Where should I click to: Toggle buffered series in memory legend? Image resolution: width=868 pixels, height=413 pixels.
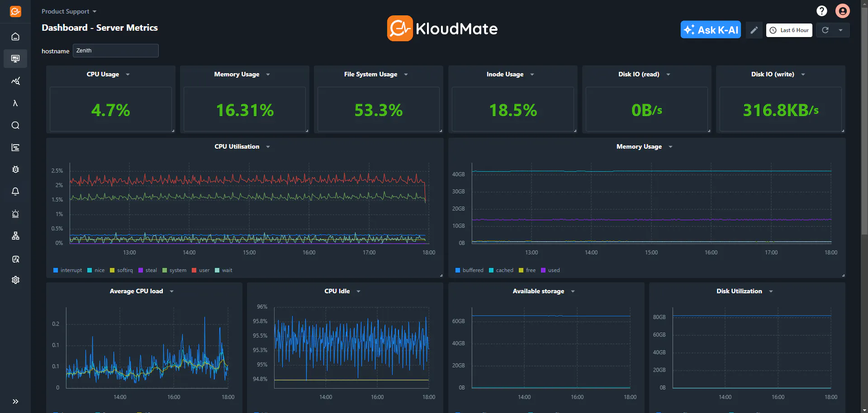(x=470, y=270)
